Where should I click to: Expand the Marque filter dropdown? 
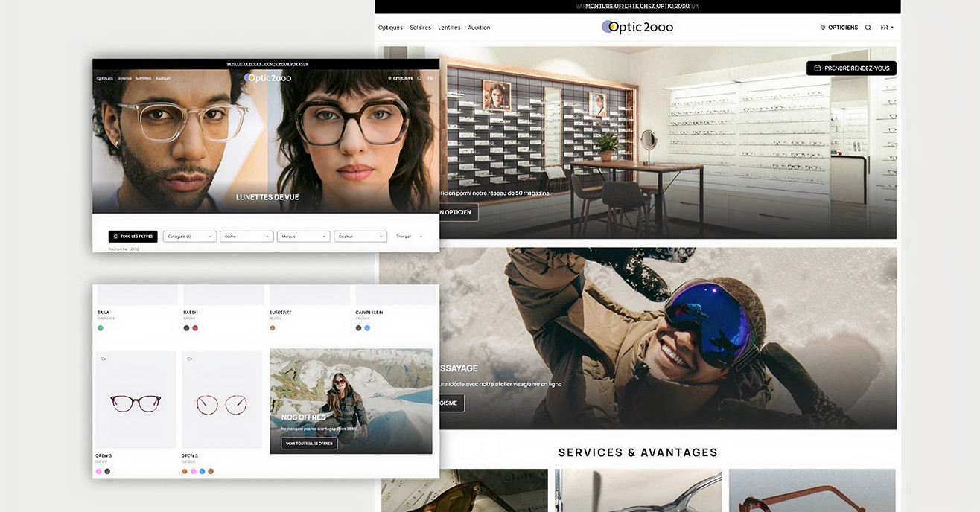[x=303, y=237]
